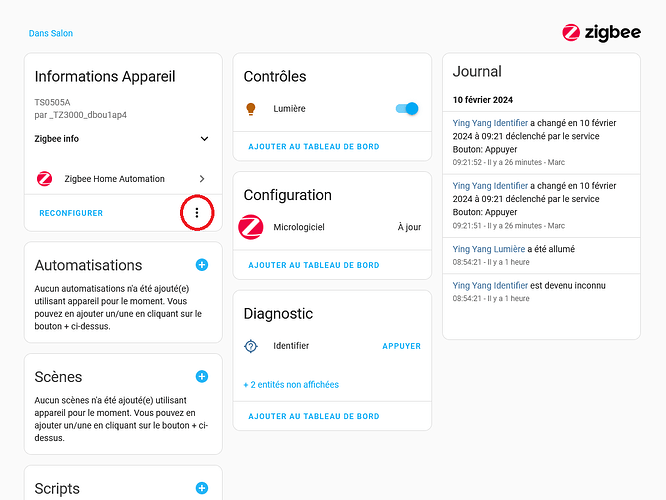Toggle the Lumière switch off
The width and height of the screenshot is (666, 500).
pos(407,109)
